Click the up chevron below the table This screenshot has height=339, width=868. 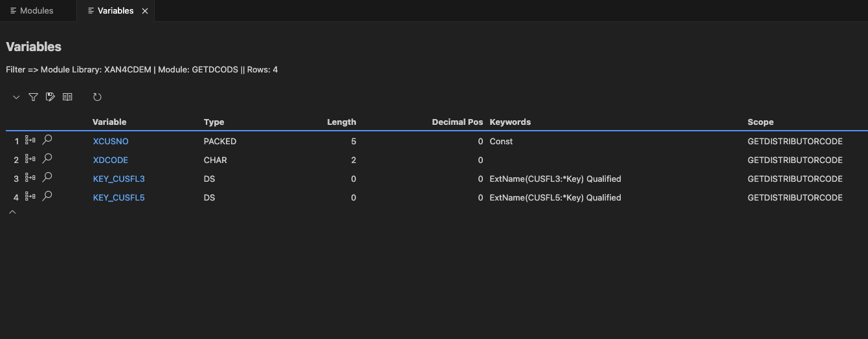point(12,212)
